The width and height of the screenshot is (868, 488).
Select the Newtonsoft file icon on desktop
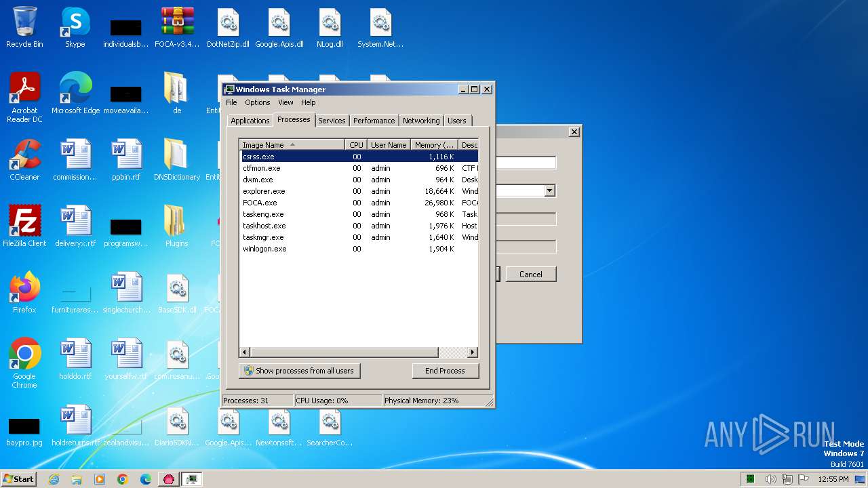point(279,426)
